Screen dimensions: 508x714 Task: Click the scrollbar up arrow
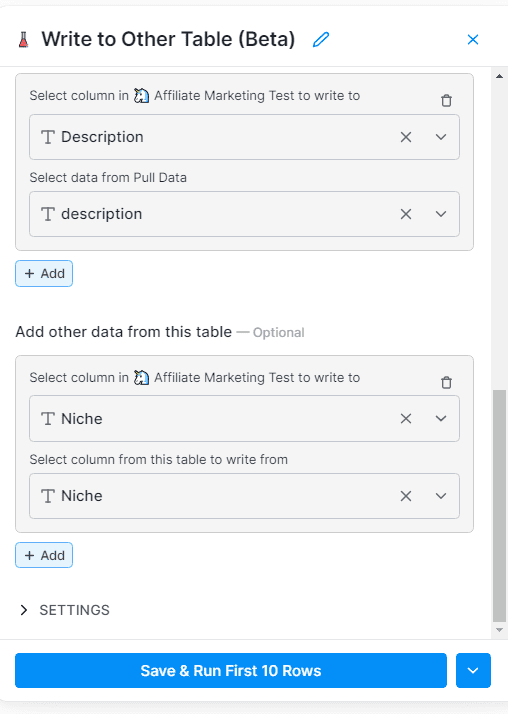coord(499,76)
